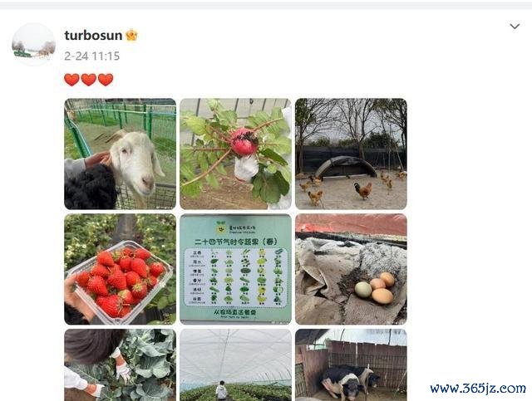Click the gray bar above the post

click(x=266, y=5)
